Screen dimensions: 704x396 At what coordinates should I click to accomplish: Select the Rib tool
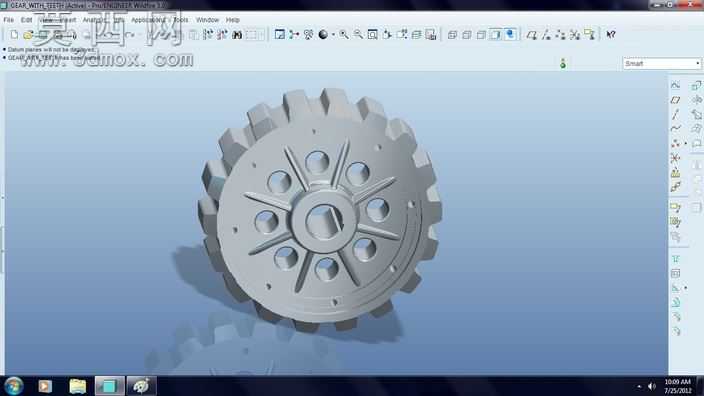(675, 288)
